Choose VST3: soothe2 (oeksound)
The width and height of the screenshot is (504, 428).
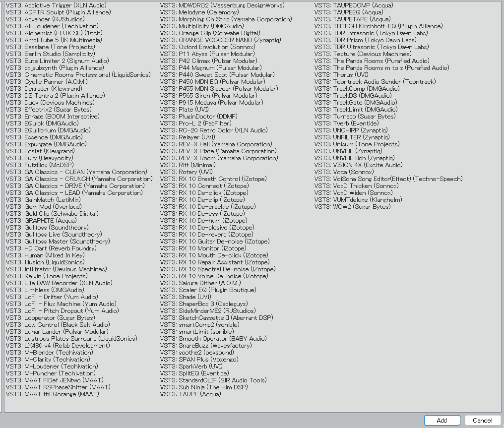pos(197,353)
